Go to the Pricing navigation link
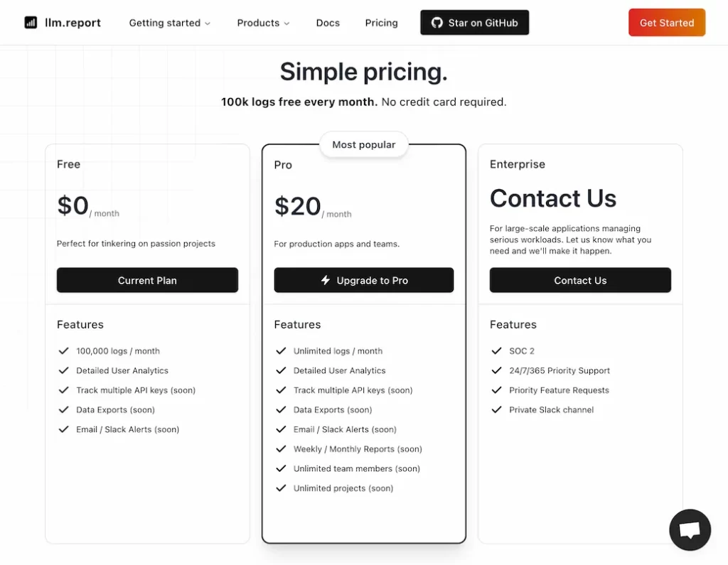This screenshot has height=565, width=728. click(x=381, y=23)
